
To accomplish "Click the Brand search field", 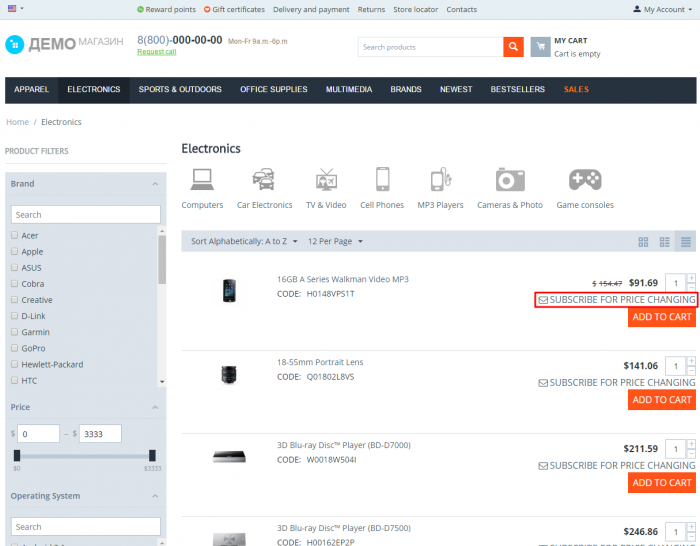I will click(x=86, y=215).
